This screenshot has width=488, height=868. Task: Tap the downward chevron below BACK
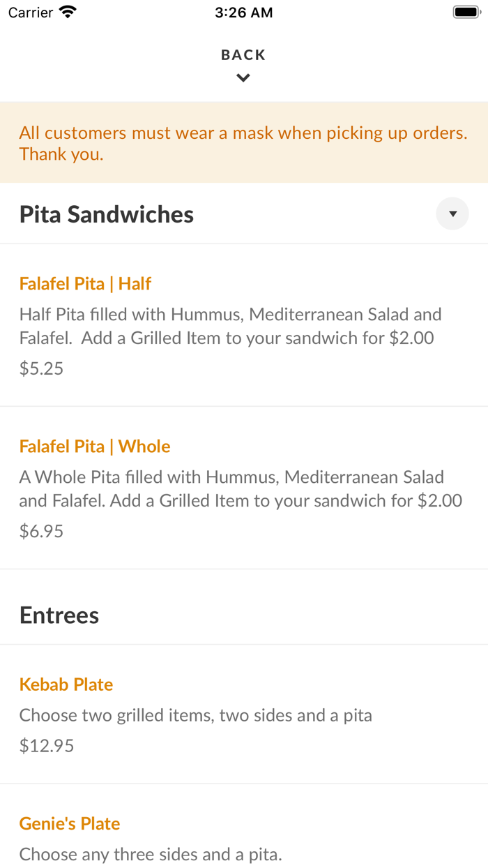tap(243, 77)
